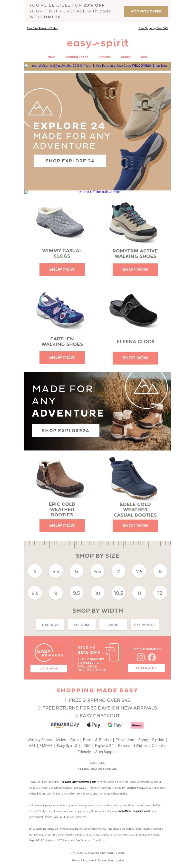Choose shoe size 7.5 circle
Image resolution: width=195 pixels, height=868 pixels.
tap(139, 572)
